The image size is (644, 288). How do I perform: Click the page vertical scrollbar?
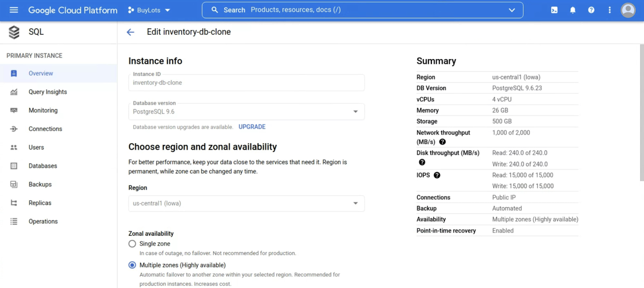point(642,113)
